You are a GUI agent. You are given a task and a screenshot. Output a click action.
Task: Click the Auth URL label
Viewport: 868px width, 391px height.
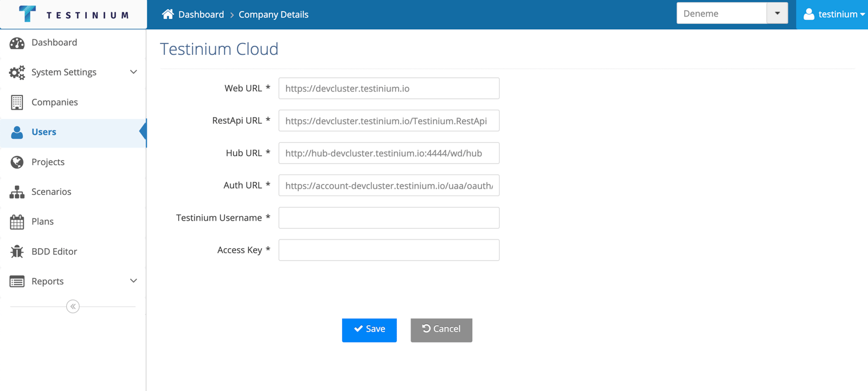coord(247,185)
